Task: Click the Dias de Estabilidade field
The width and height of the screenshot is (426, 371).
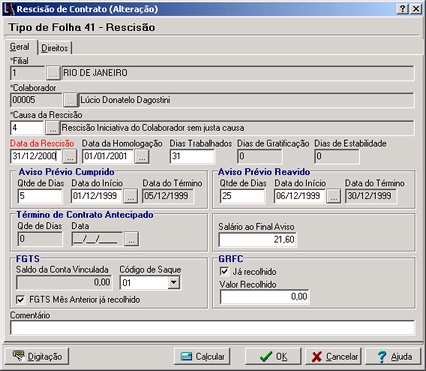Action: click(337, 156)
